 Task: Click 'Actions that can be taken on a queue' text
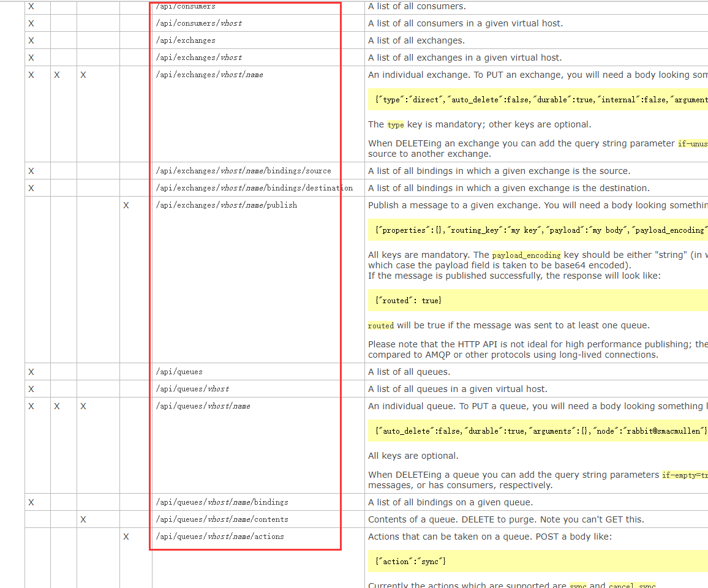[x=490, y=537]
